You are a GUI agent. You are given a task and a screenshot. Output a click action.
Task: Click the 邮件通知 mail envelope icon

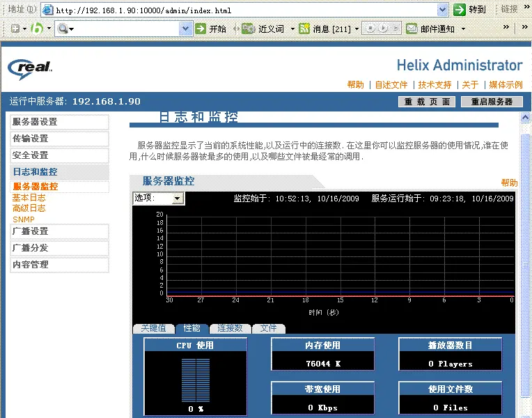pos(412,29)
